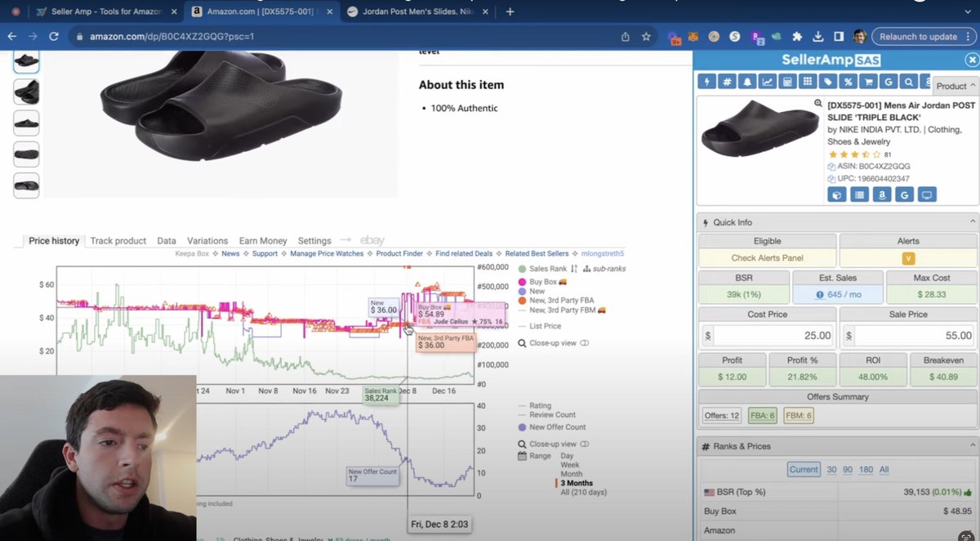Click the Google icon under the UPC

904,194
